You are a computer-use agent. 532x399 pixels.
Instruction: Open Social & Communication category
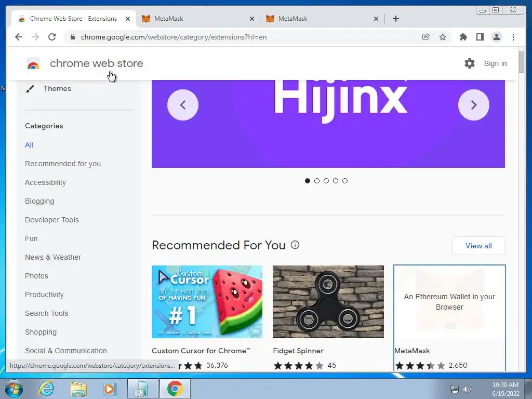tap(66, 351)
